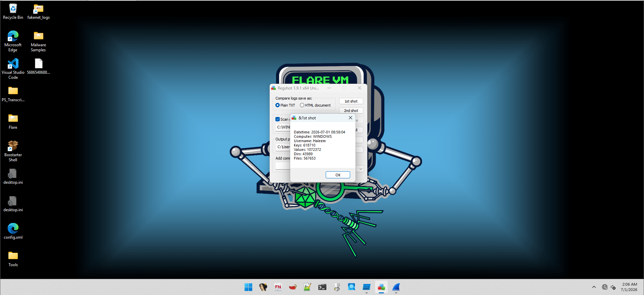644x295 pixels.
Task: Select the Malware Samples desktop folder
Action: pyautogui.click(x=39, y=42)
